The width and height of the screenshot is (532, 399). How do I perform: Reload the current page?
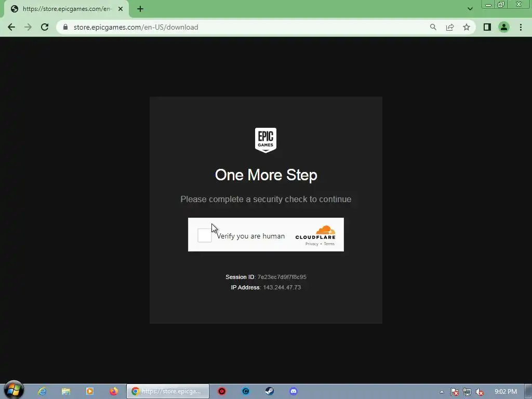[45, 27]
